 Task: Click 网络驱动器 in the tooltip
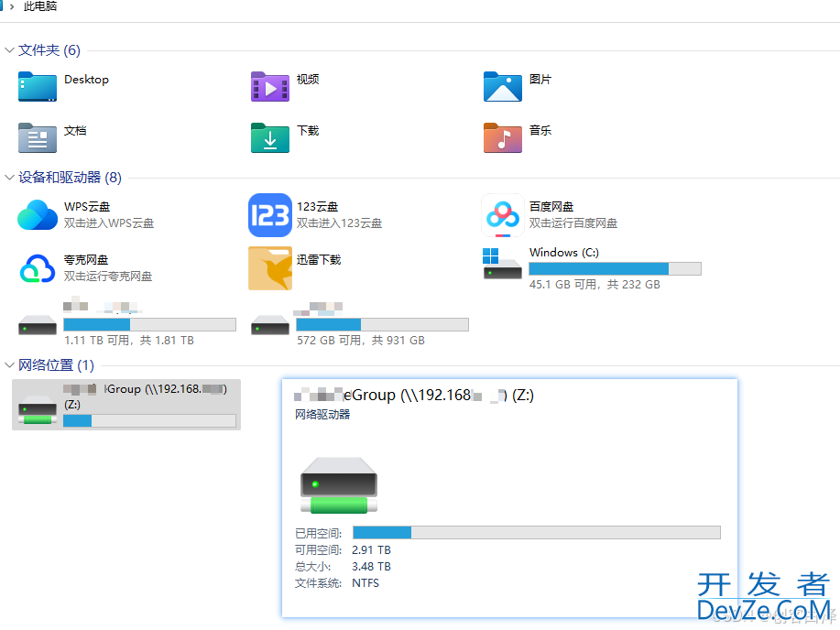tap(322, 414)
